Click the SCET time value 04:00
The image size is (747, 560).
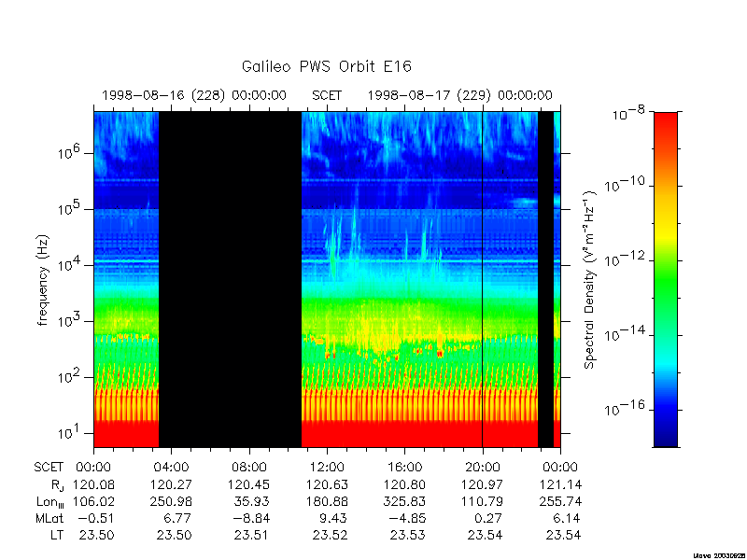click(x=171, y=468)
